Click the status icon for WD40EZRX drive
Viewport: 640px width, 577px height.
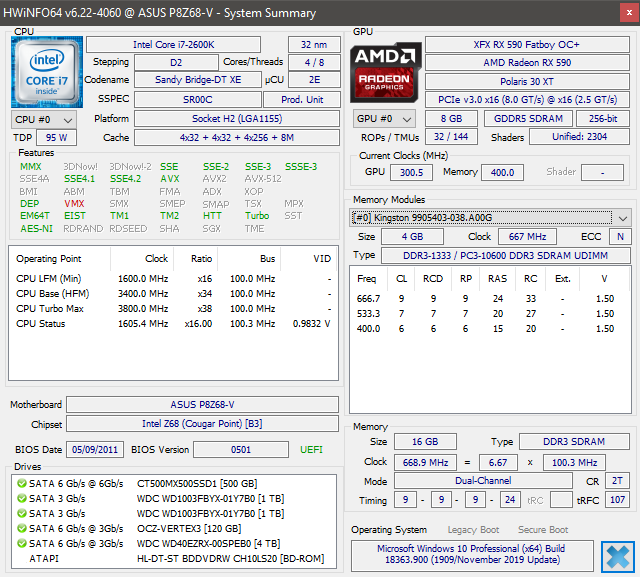point(22,544)
